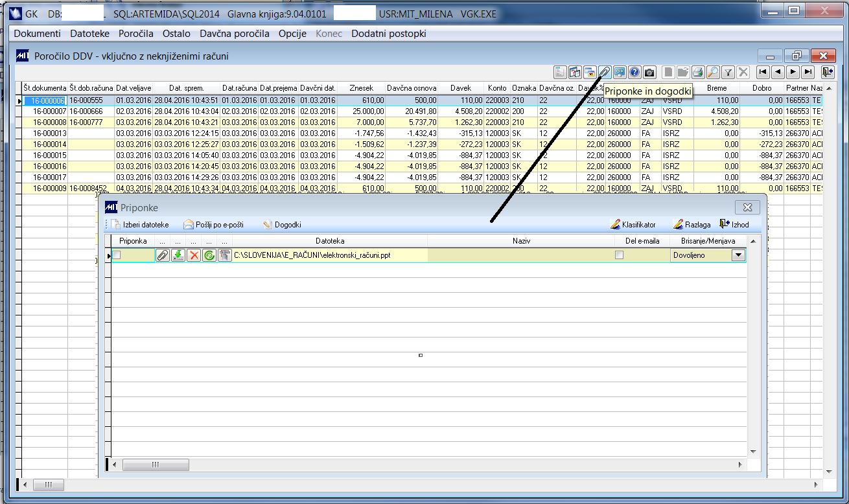Click the paperclip Priponke in dogodki icon
The width and height of the screenshot is (849, 504).
pos(605,72)
